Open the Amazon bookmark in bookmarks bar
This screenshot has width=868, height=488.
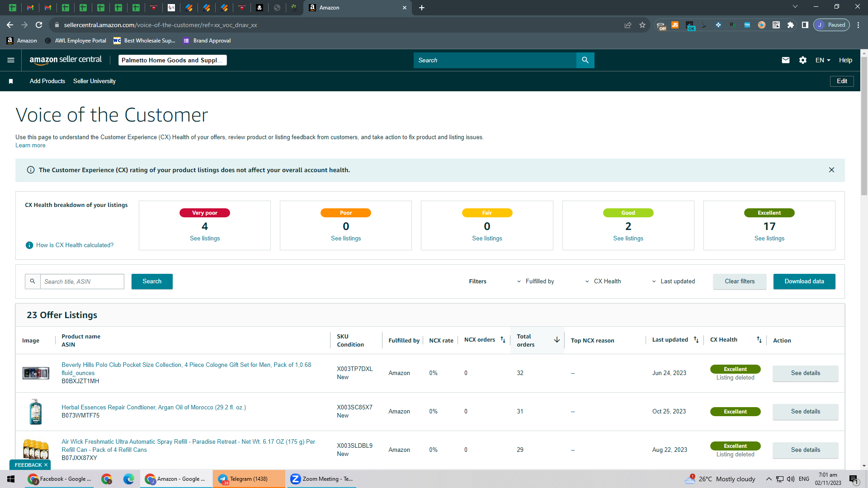tap(22, 41)
